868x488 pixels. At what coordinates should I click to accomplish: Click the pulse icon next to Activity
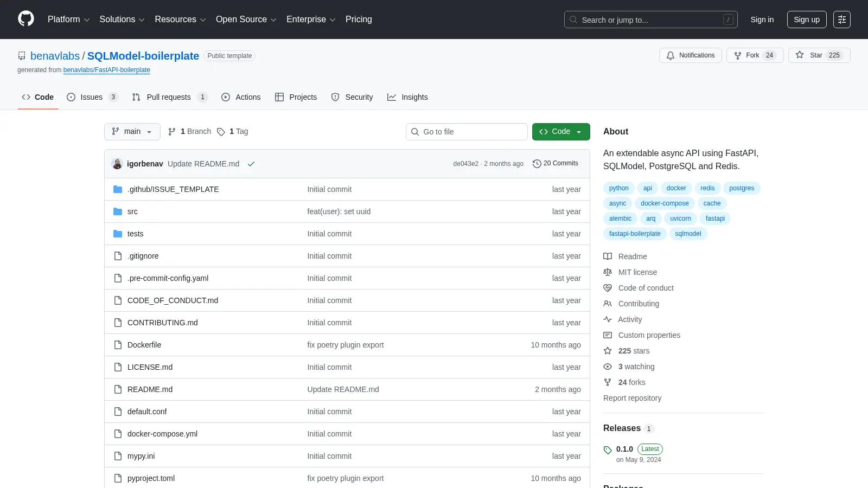pos(608,319)
